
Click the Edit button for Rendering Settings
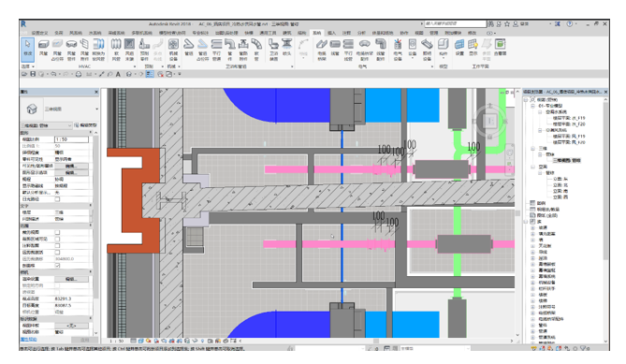(x=71, y=279)
